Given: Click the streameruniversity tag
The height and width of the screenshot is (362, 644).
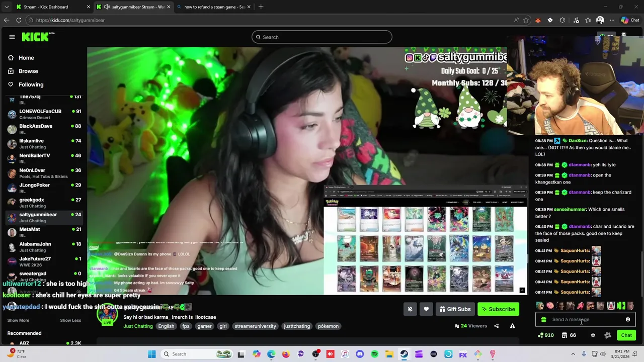Looking at the screenshot, I should [x=255, y=326].
